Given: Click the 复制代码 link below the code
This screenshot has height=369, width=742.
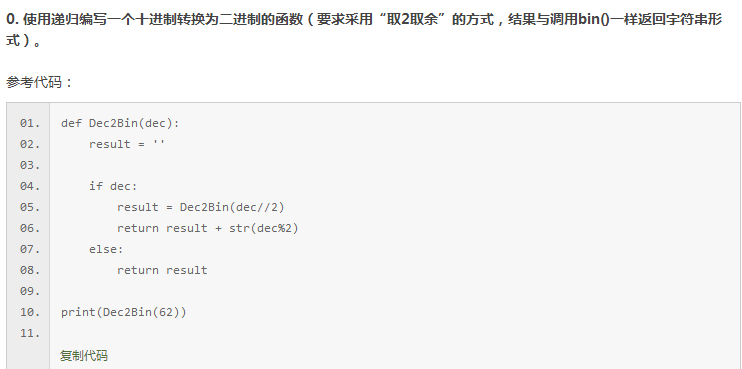Looking at the screenshot, I should coord(84,355).
